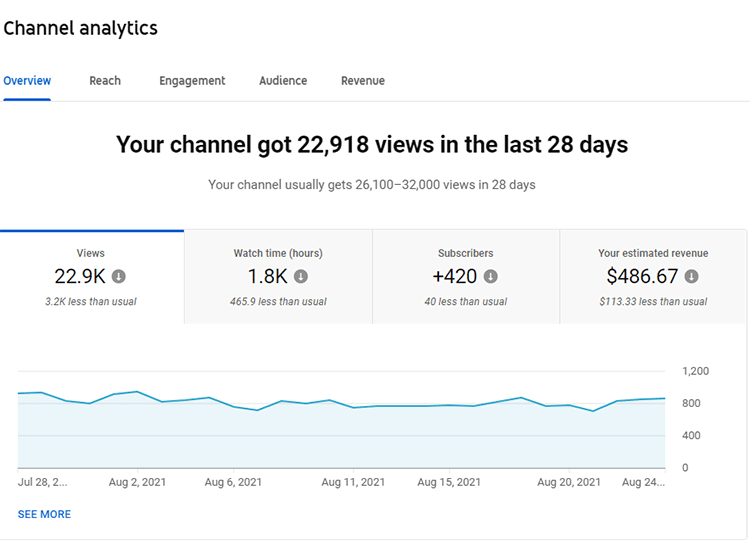
Task: Choose the Your estimated revenue card title
Action: [x=653, y=253]
